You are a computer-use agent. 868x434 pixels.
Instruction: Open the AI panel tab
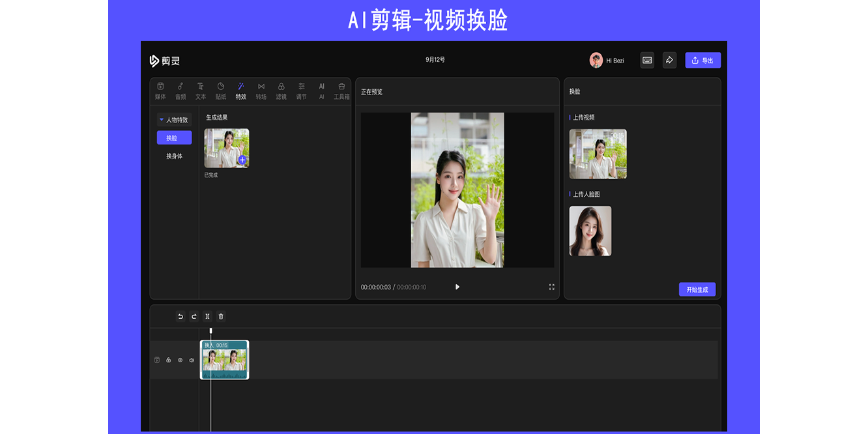point(321,88)
